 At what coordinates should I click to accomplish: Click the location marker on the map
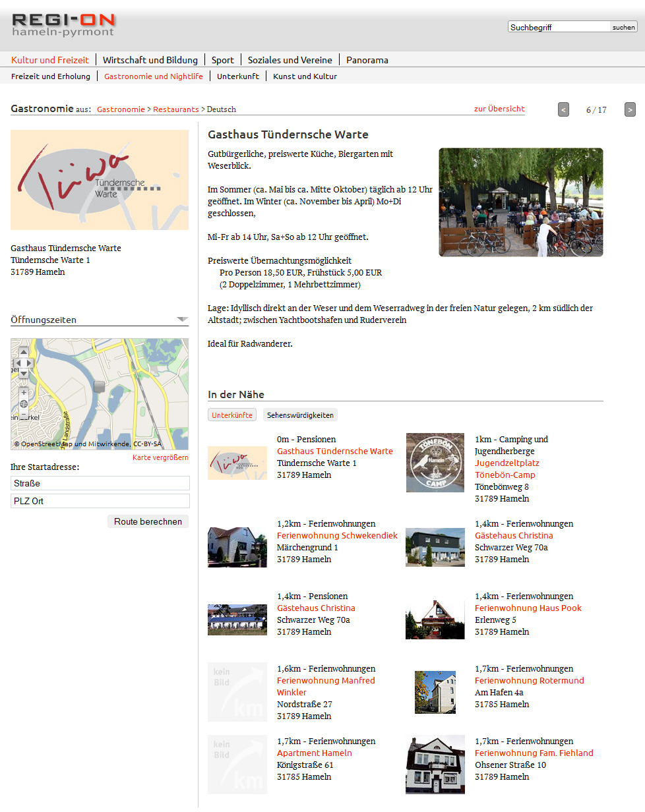[99, 386]
